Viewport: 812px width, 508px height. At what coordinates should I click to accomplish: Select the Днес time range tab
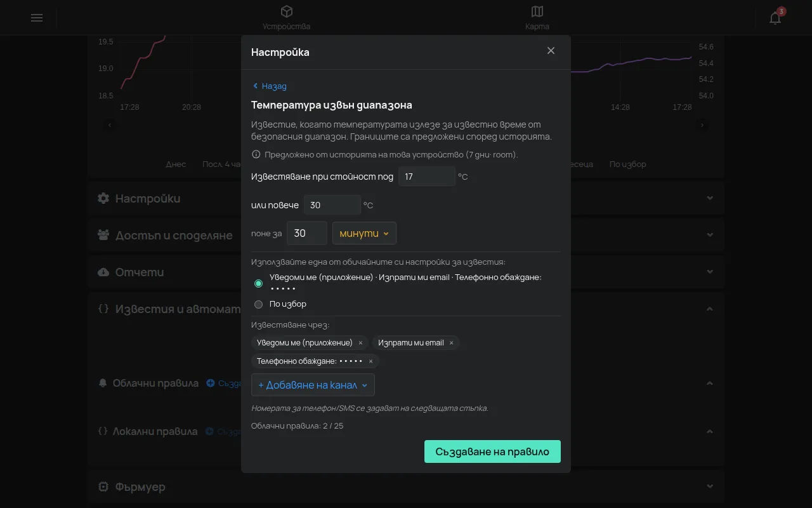coord(176,164)
